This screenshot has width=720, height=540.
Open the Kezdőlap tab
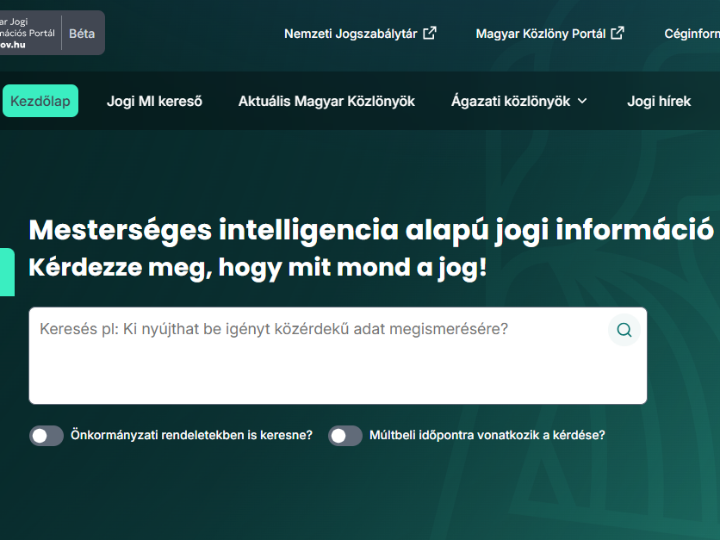pyautogui.click(x=40, y=101)
